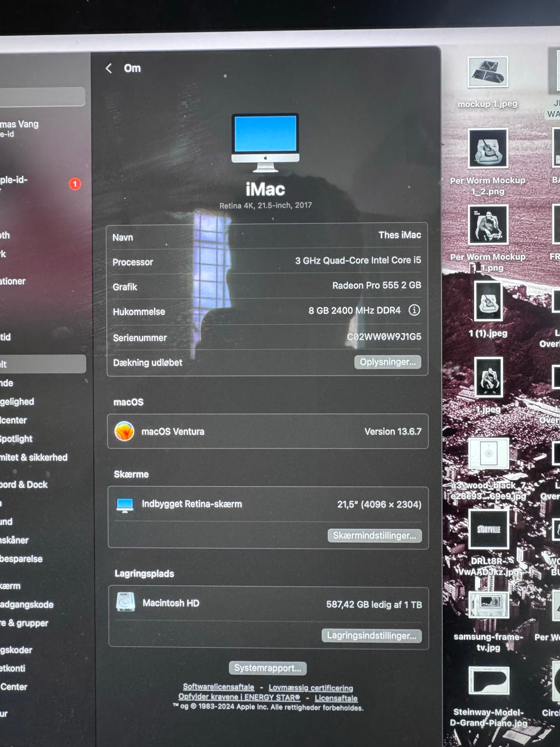This screenshot has width=560, height=747.
Task: Open the ENERGY STAR compliance link
Action: point(239,697)
